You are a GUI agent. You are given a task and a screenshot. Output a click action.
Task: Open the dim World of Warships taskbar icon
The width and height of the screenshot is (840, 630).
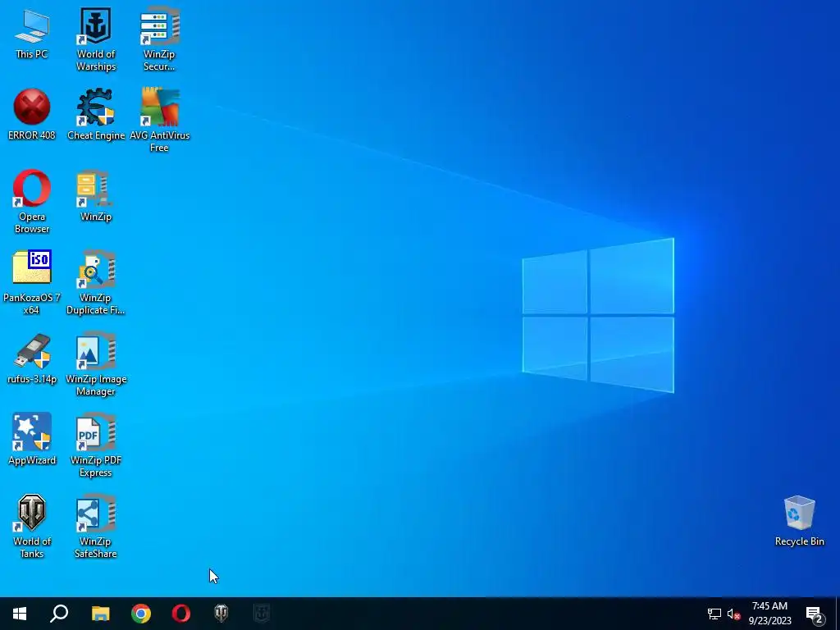click(x=262, y=614)
